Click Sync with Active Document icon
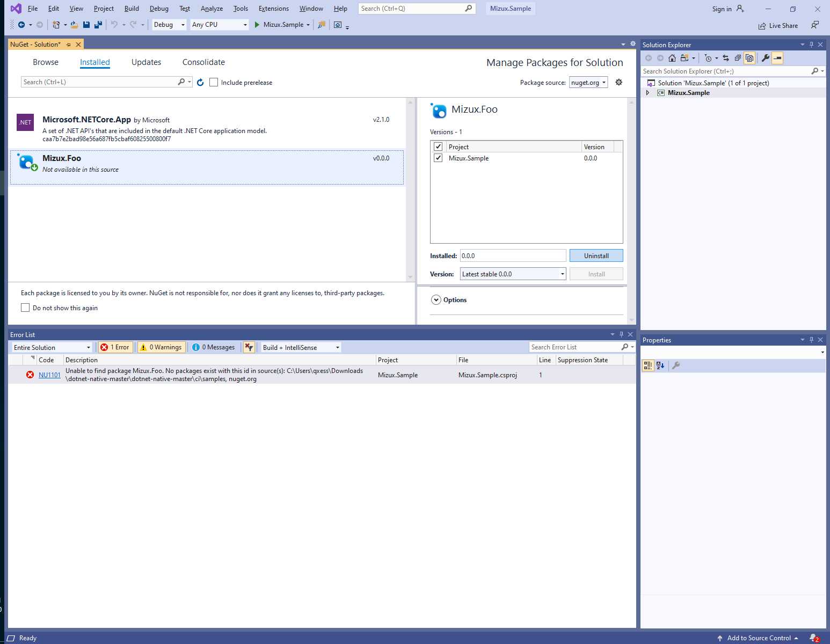 tap(726, 58)
